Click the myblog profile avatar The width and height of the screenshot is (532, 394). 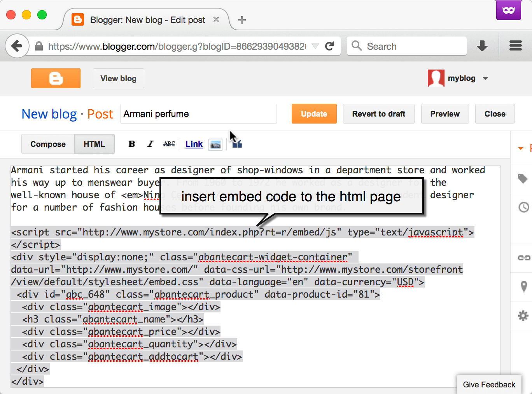pos(436,78)
